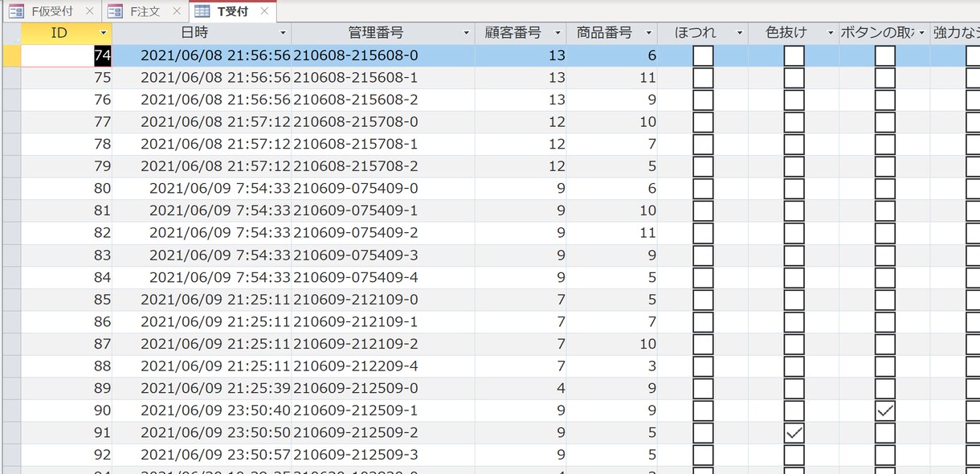Open the 日時 column filter dropdown
The width and height of the screenshot is (980, 474).
[283, 33]
